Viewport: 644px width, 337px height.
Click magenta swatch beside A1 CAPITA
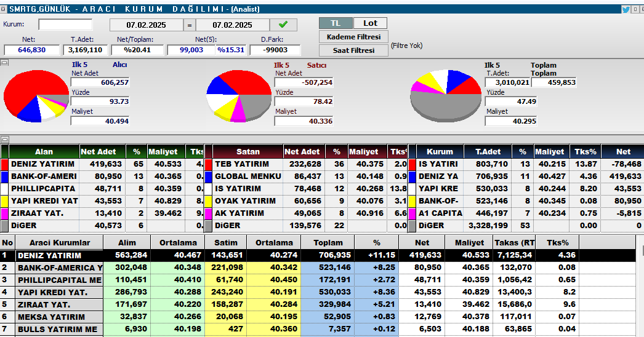(413, 214)
